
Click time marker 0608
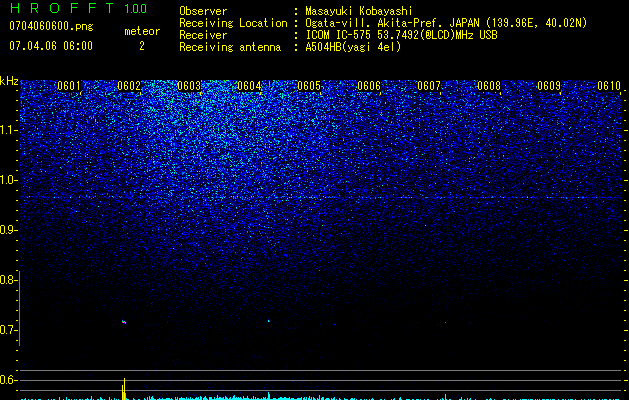click(x=489, y=86)
